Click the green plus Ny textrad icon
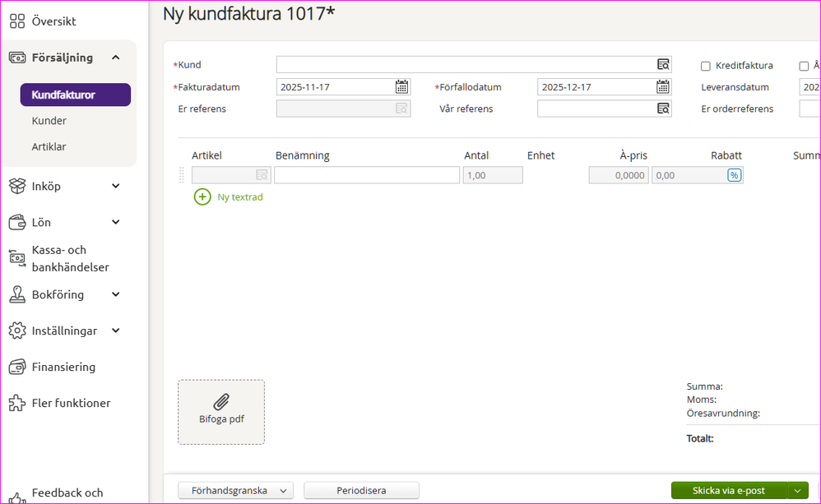The width and height of the screenshot is (821, 504). (202, 197)
